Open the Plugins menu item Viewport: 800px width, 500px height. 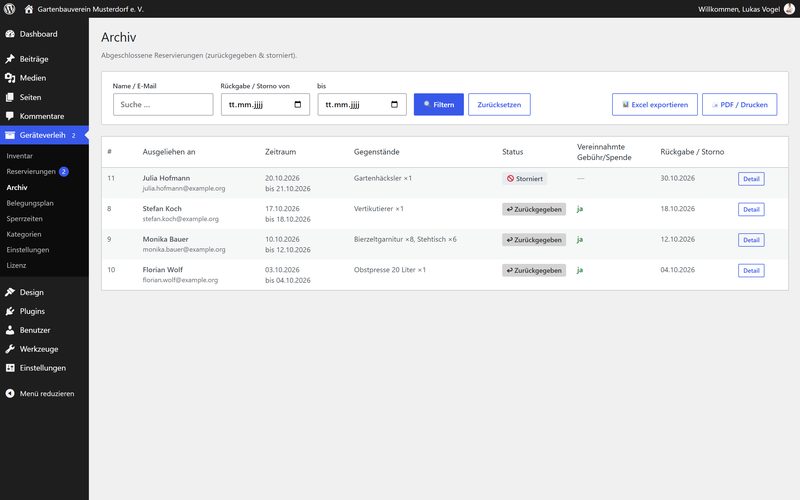click(x=44, y=311)
